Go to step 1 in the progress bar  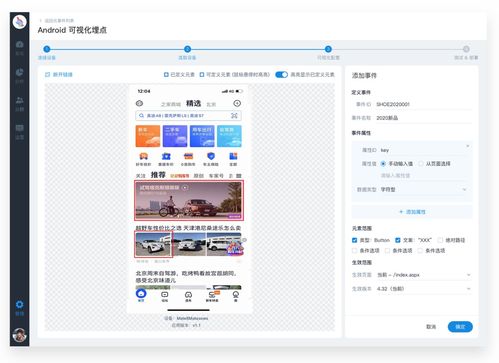(x=47, y=49)
